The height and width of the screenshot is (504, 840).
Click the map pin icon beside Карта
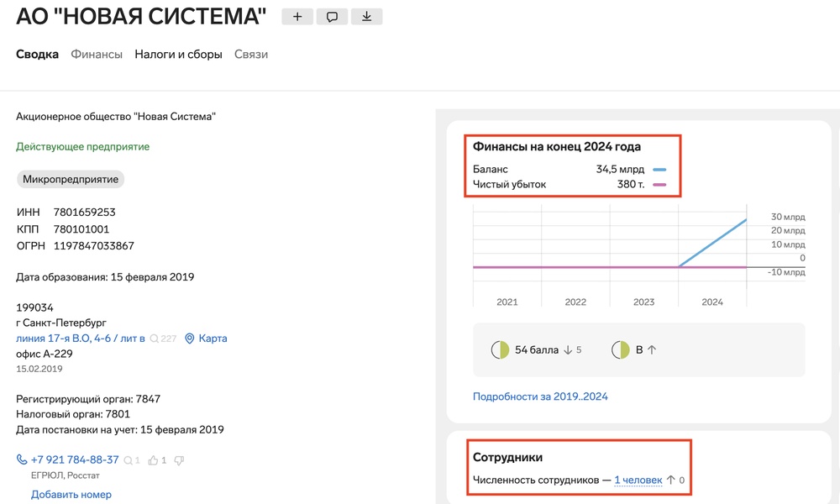(x=190, y=339)
